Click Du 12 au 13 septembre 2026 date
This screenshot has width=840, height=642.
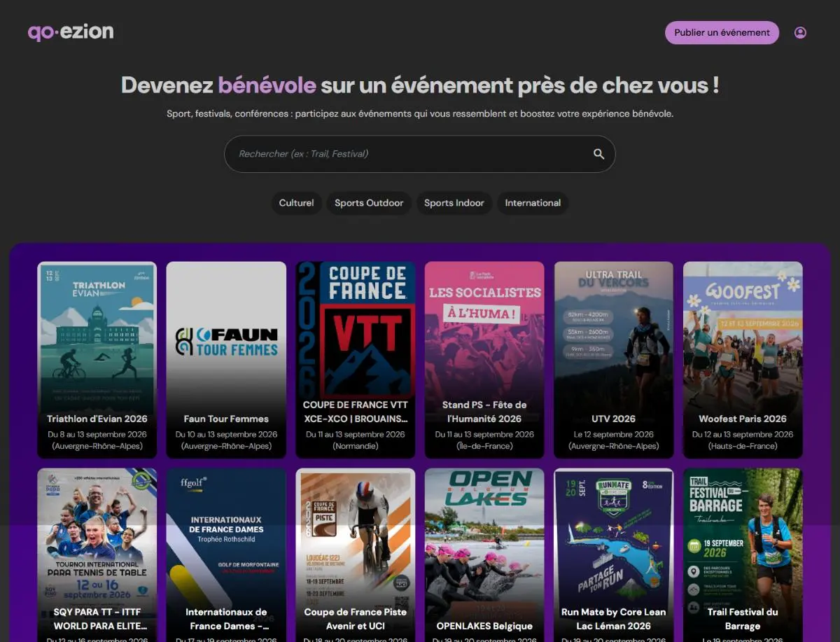(x=743, y=434)
